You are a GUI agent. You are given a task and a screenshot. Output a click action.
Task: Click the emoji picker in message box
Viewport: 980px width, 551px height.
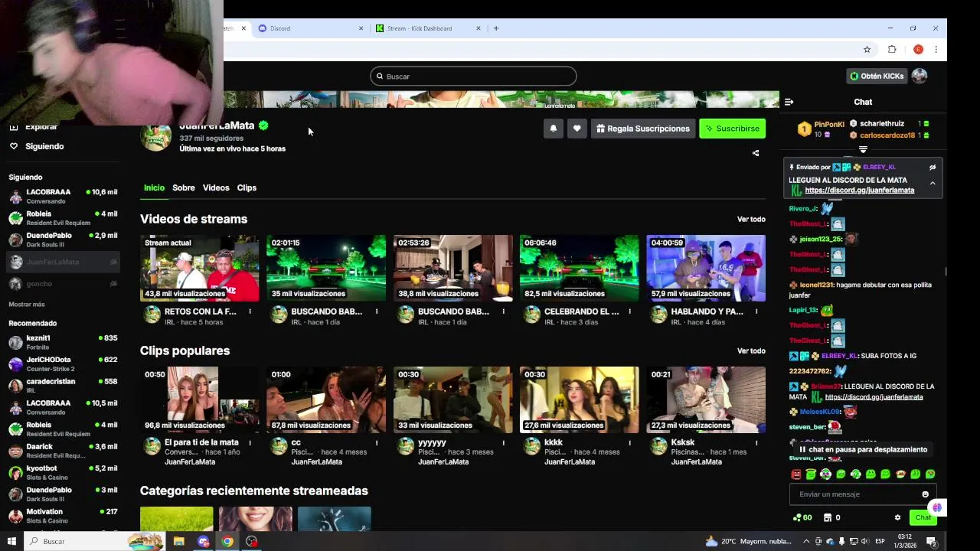click(925, 494)
